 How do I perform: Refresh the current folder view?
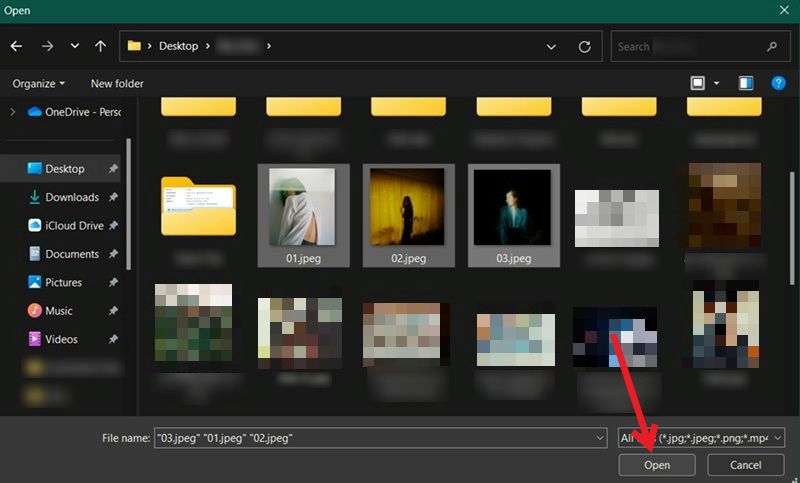[584, 46]
